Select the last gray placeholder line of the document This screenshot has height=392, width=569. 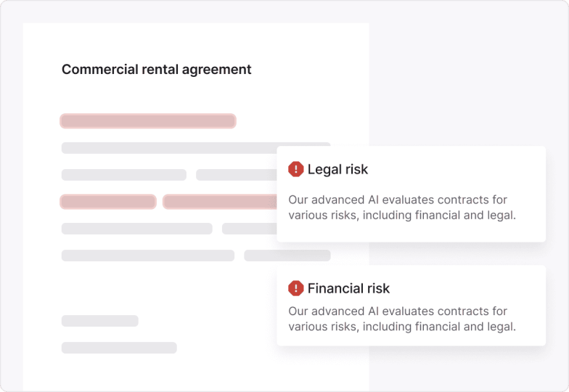point(119,348)
